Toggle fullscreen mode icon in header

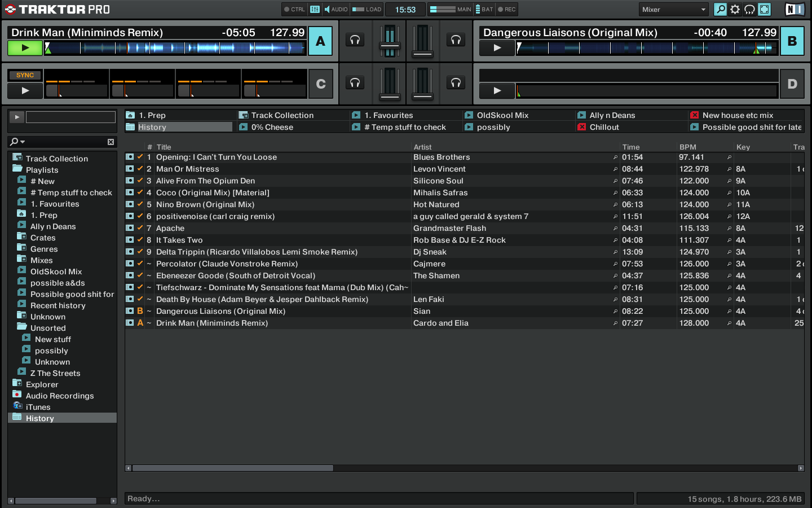coord(764,9)
